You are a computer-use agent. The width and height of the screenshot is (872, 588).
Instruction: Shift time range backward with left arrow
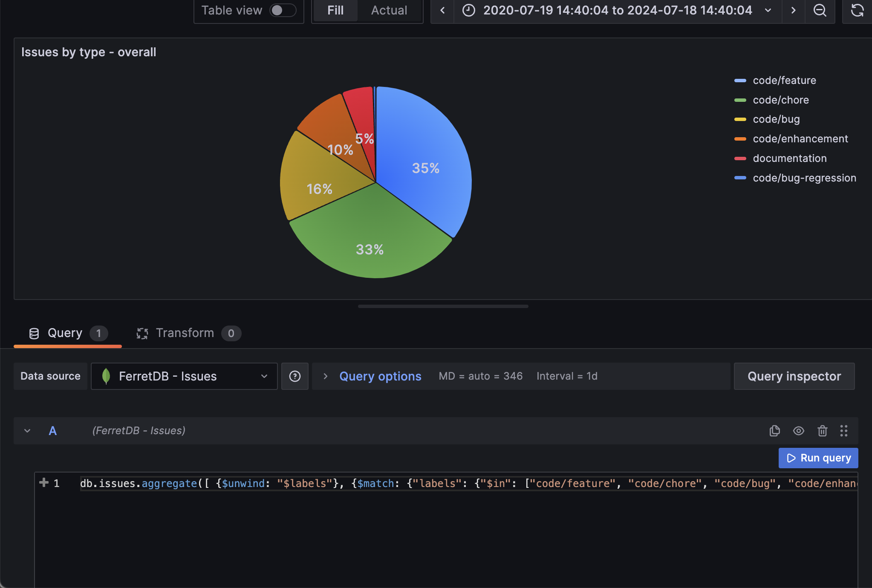[x=442, y=10]
